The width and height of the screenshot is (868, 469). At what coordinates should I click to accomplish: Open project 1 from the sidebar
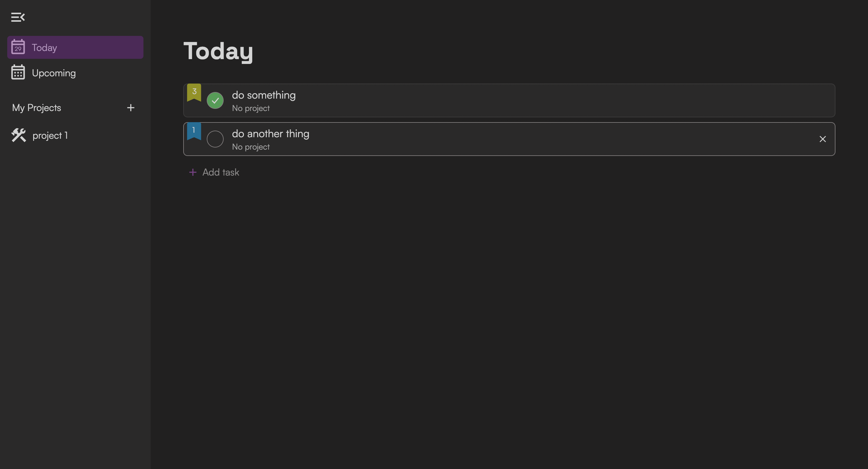[50, 135]
